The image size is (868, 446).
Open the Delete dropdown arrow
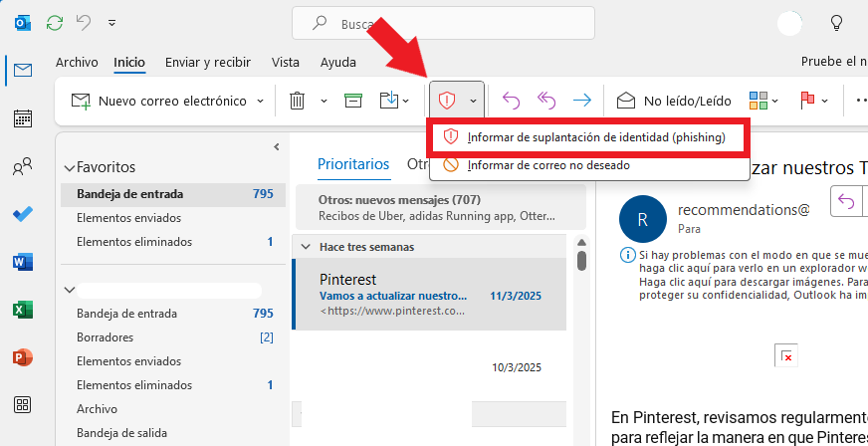(324, 102)
